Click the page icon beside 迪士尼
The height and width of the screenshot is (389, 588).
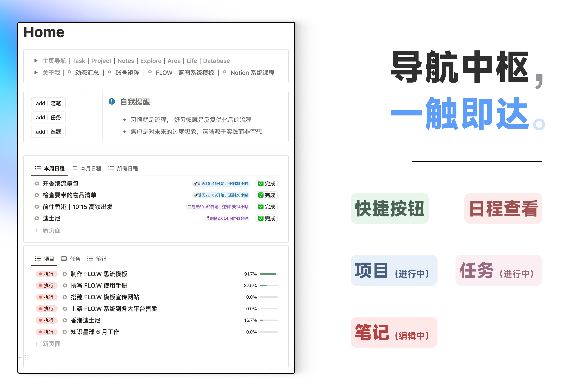point(37,218)
